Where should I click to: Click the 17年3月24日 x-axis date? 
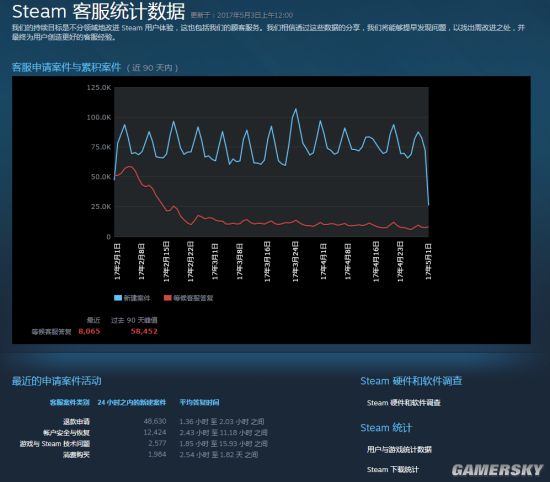tap(295, 261)
